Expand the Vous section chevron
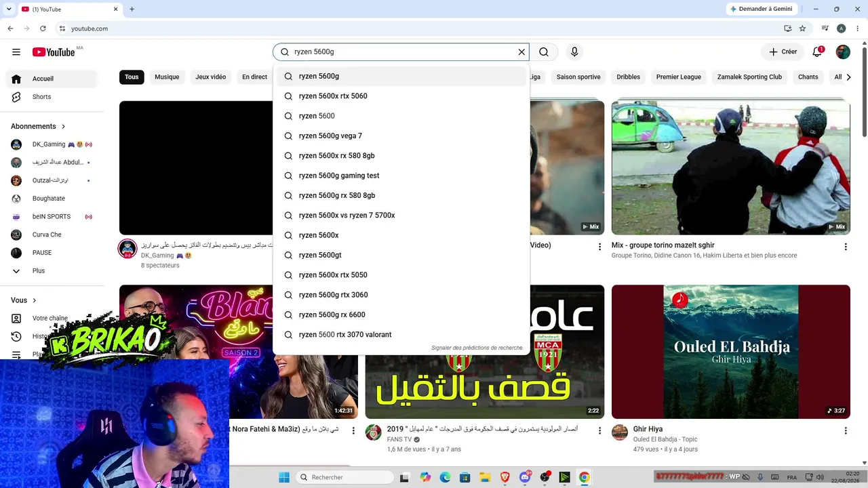Viewport: 868px width, 488px height. click(35, 300)
